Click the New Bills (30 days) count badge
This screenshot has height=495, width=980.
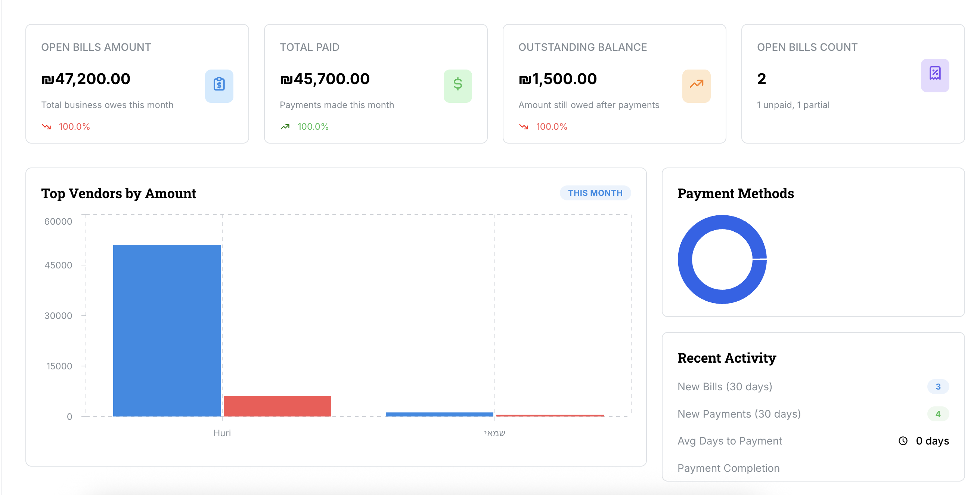pyautogui.click(x=939, y=387)
